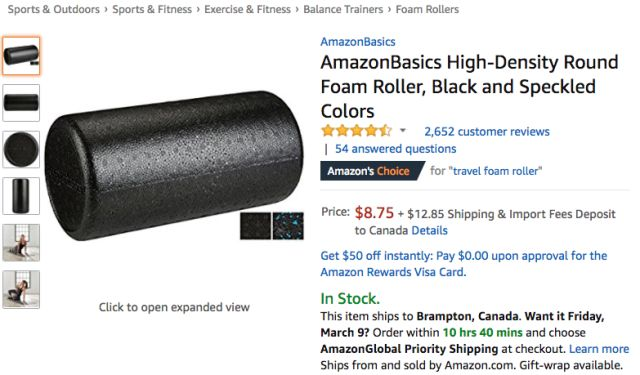Click the AmazonBasics brand link
Screen dimensions: 640x375
tap(358, 42)
